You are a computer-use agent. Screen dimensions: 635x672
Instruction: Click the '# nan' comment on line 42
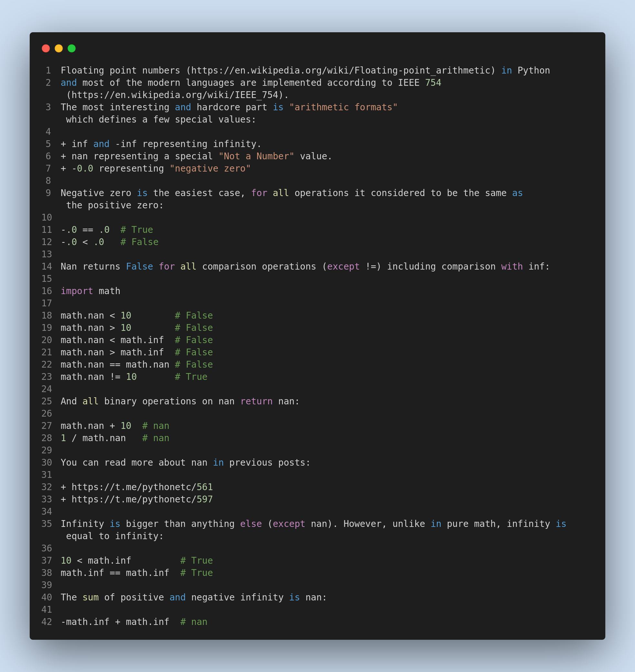tap(194, 622)
